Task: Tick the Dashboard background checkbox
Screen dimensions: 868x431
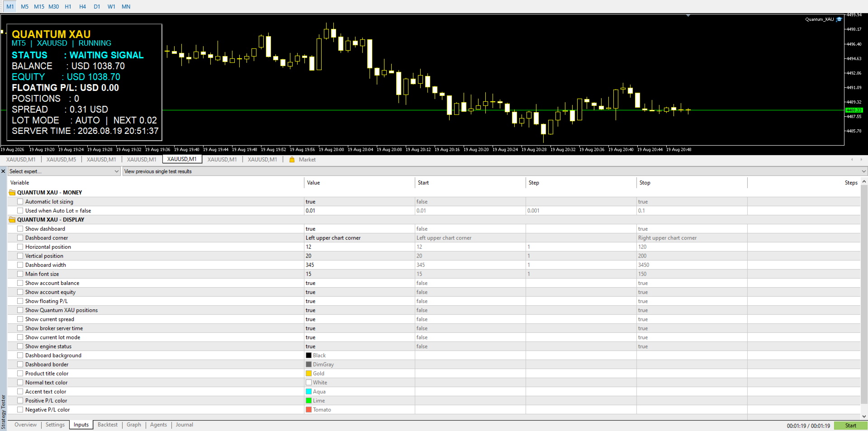Action: coord(20,355)
